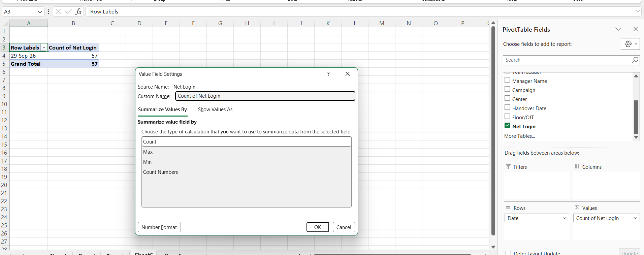Check the Campaign field checkbox
The width and height of the screenshot is (644, 255).
(x=507, y=89)
